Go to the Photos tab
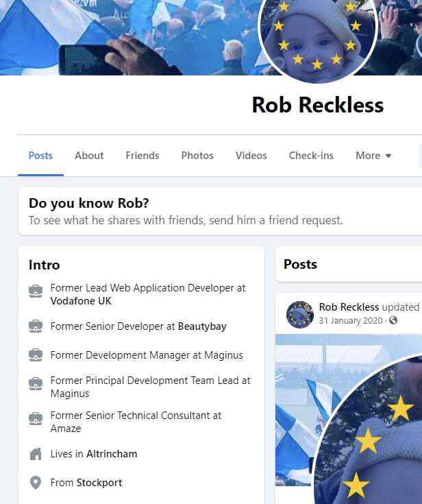This screenshot has width=422, height=504. (x=197, y=156)
